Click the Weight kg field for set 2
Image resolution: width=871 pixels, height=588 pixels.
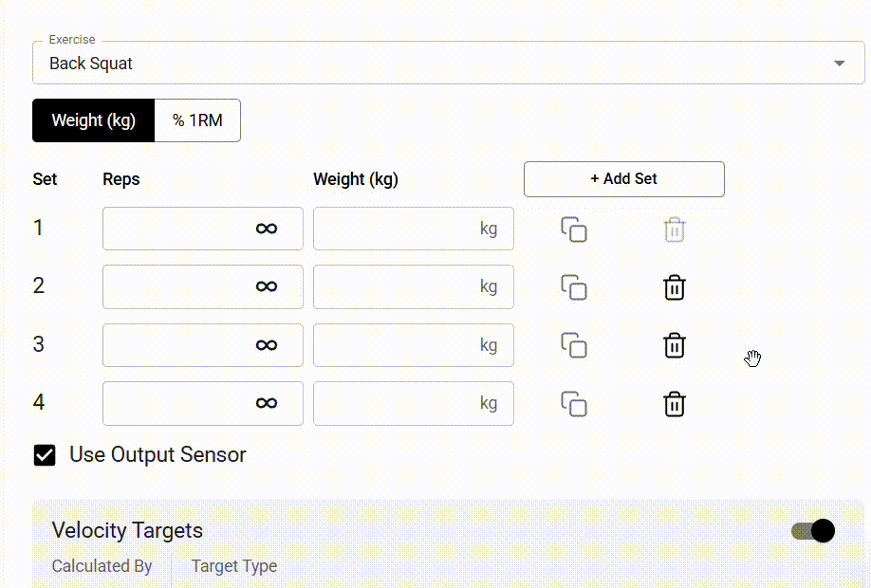(x=414, y=286)
